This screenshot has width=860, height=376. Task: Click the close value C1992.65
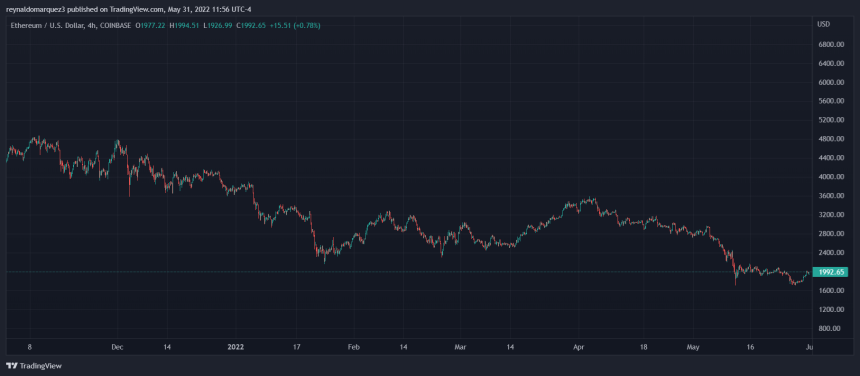(x=251, y=25)
